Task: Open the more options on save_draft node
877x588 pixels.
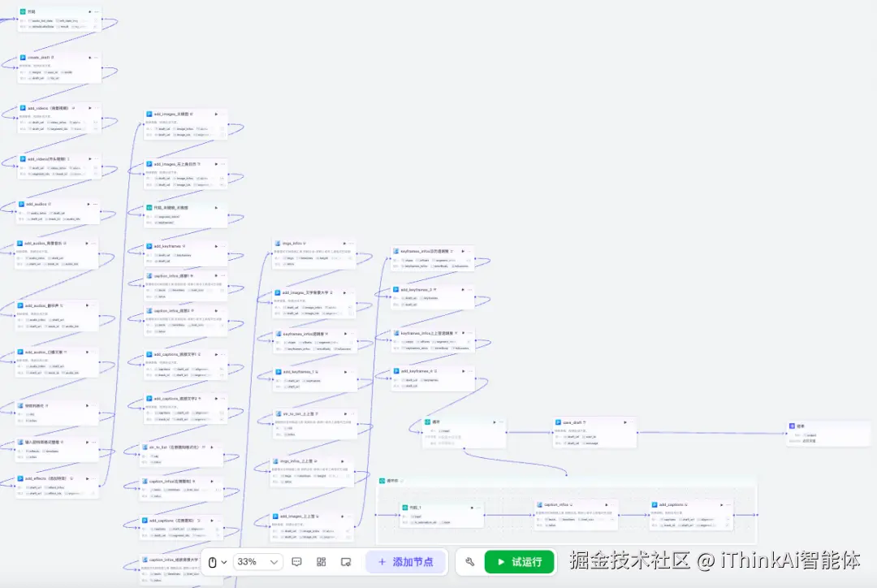Action: pos(632,422)
